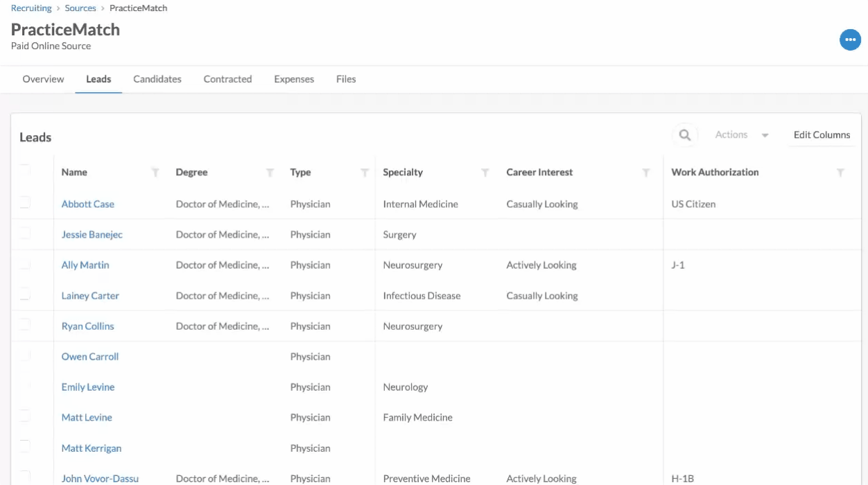Open Emily Levine lead profile
This screenshot has height=485, width=868.
point(88,387)
